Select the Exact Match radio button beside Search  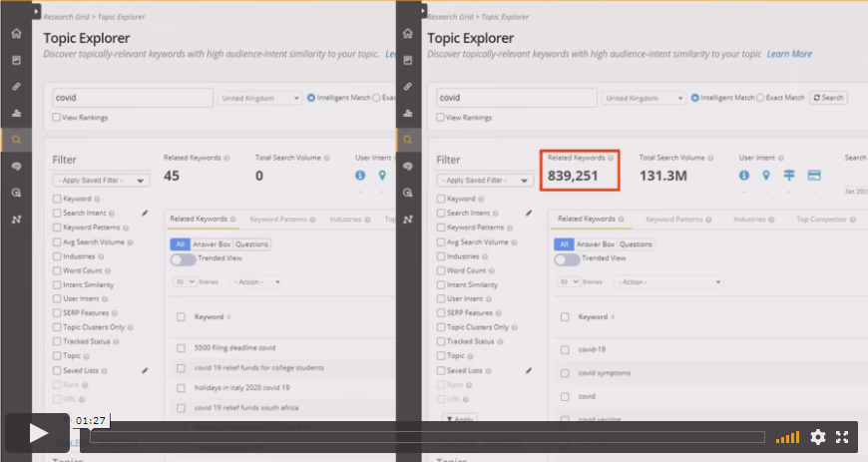click(x=760, y=98)
